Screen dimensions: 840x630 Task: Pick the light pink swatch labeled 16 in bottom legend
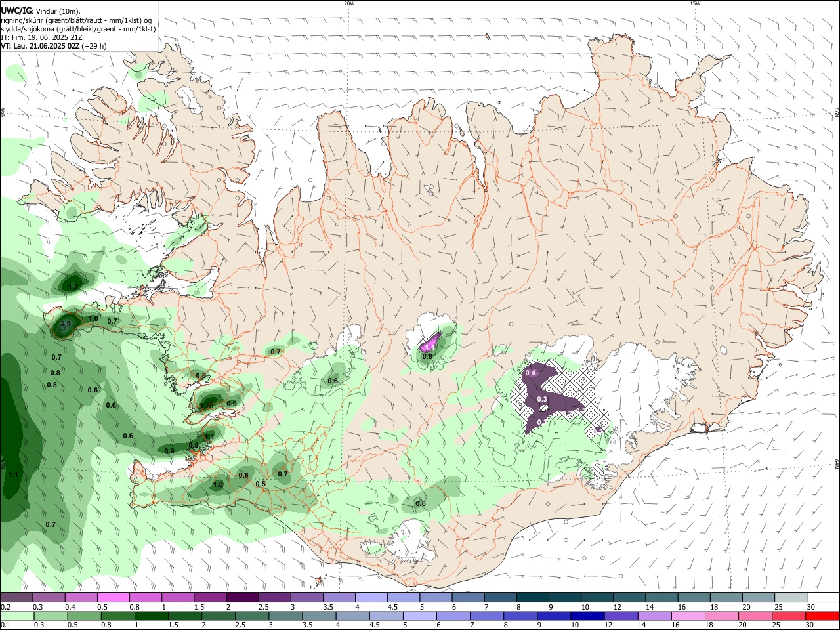coord(688,616)
